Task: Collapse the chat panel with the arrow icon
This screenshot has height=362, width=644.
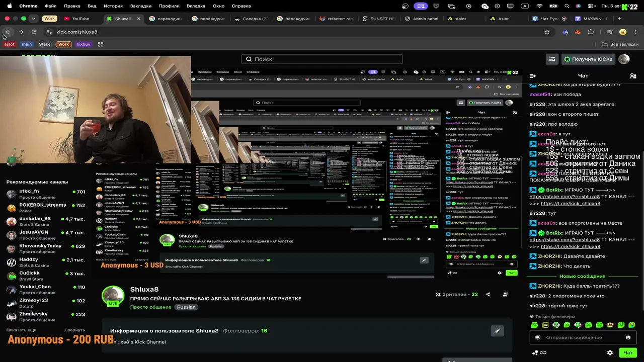Action: [x=533, y=76]
